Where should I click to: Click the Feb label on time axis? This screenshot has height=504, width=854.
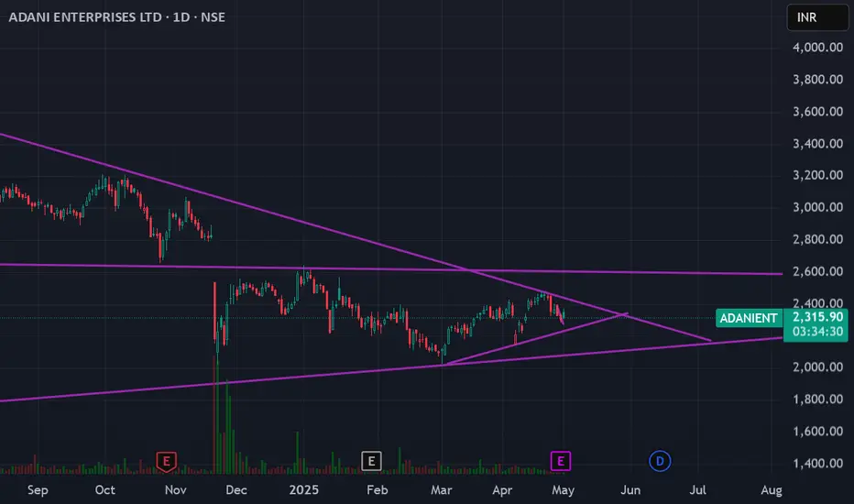pyautogui.click(x=378, y=490)
